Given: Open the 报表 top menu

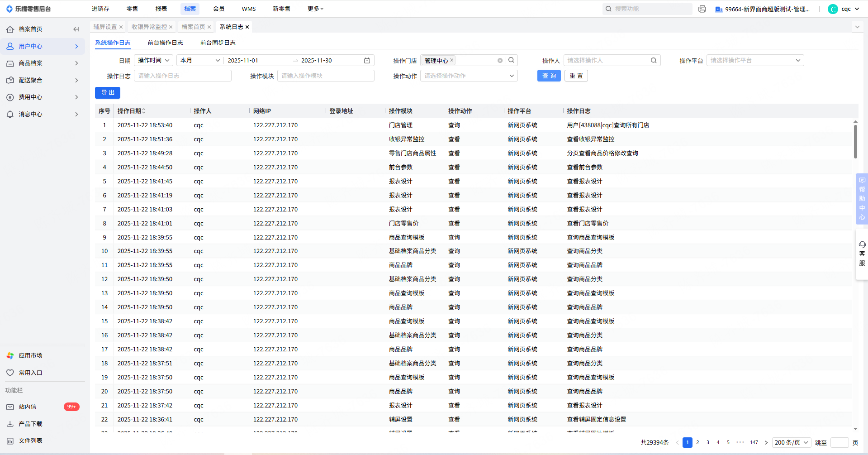Looking at the screenshot, I should click(161, 9).
